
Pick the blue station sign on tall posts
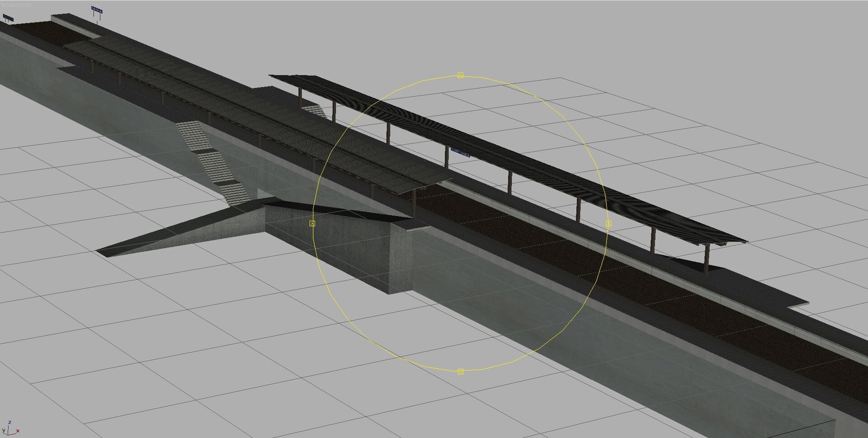[x=97, y=10]
